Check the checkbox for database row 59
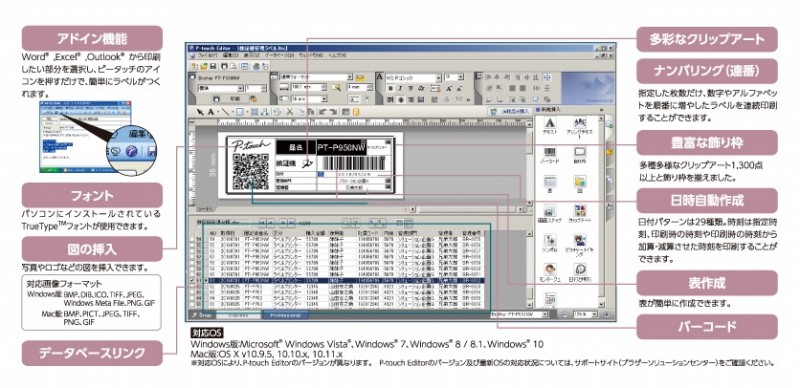Viewport: 800px width, 388px height. point(192,269)
